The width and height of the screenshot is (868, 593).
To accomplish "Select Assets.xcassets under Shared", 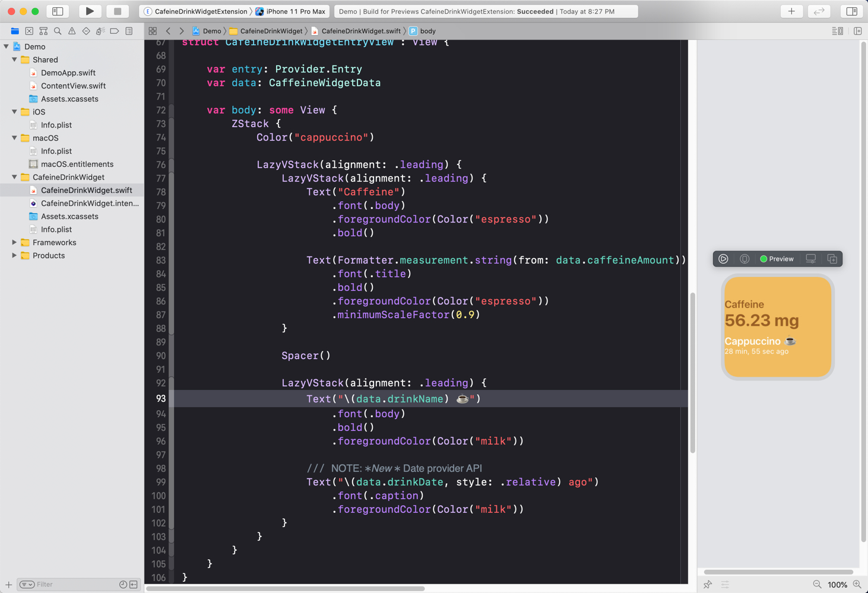I will [x=69, y=99].
